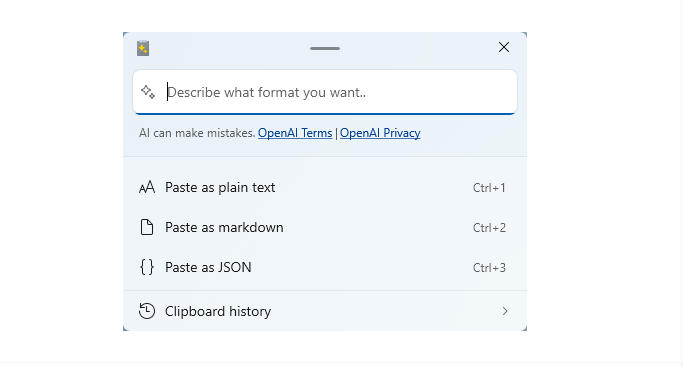The image size is (683, 367).
Task: Click the JSON curly braces icon
Action: click(x=147, y=267)
